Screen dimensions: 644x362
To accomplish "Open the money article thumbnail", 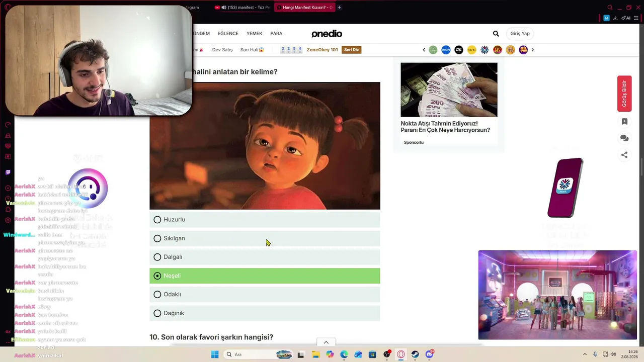I will (449, 90).
